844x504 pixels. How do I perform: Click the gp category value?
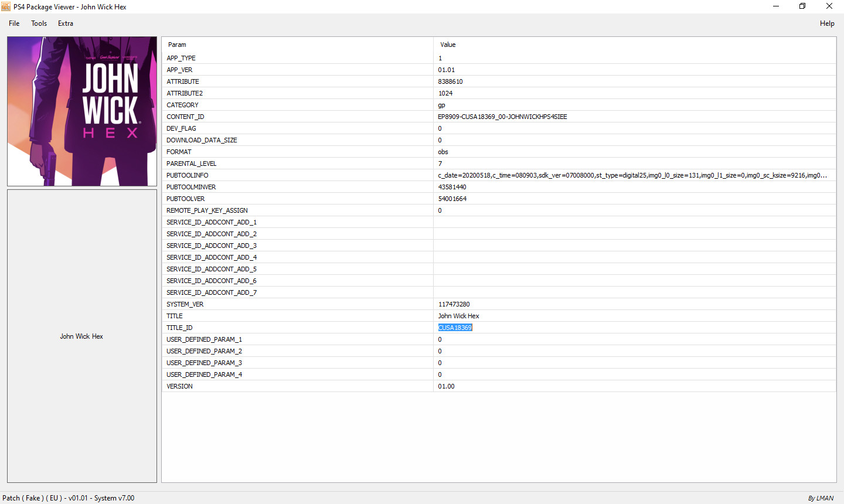tap(442, 105)
